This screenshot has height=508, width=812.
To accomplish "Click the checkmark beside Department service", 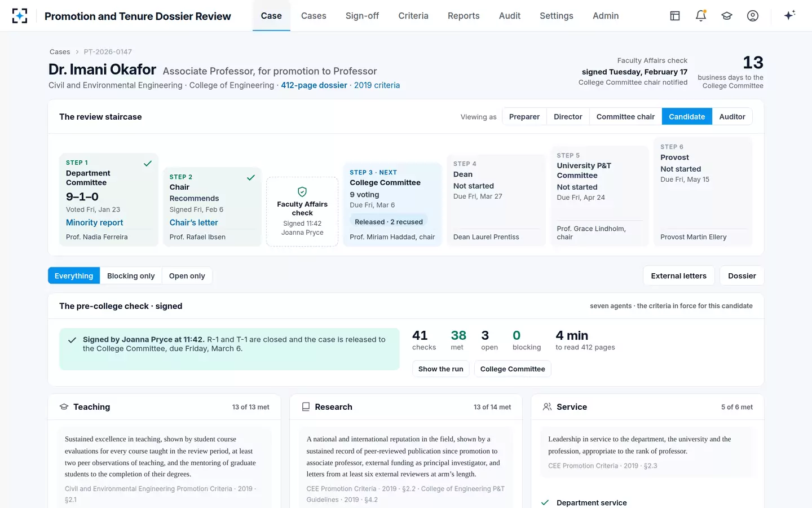I will pyautogui.click(x=545, y=502).
